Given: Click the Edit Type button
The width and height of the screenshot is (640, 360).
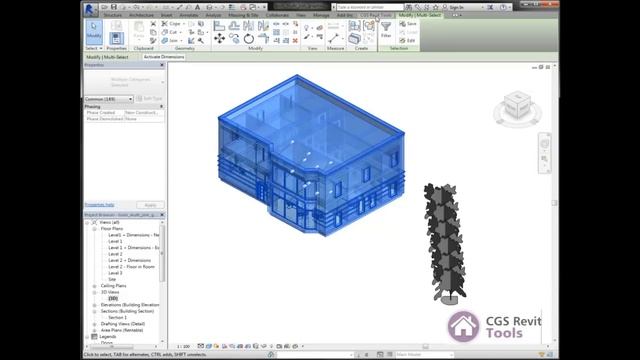Looking at the screenshot, I should coord(150,98).
